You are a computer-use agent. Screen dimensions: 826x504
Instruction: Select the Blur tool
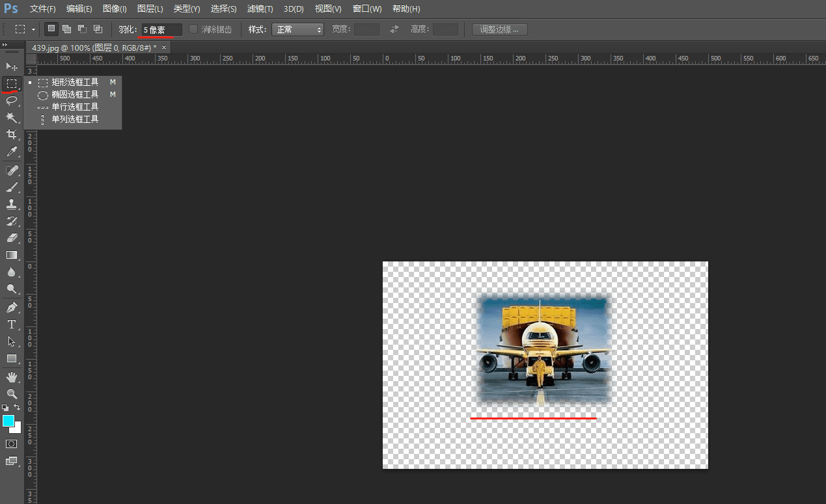pyautogui.click(x=12, y=272)
